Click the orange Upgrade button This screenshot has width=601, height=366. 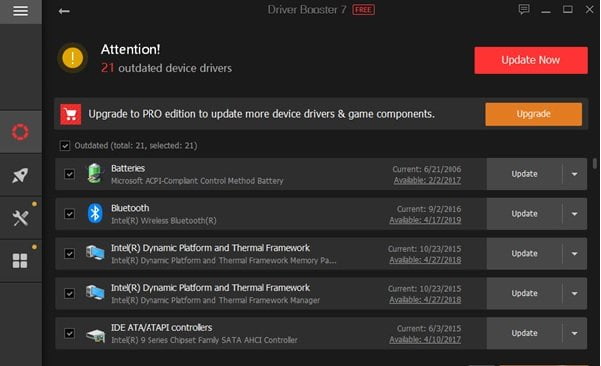(534, 114)
